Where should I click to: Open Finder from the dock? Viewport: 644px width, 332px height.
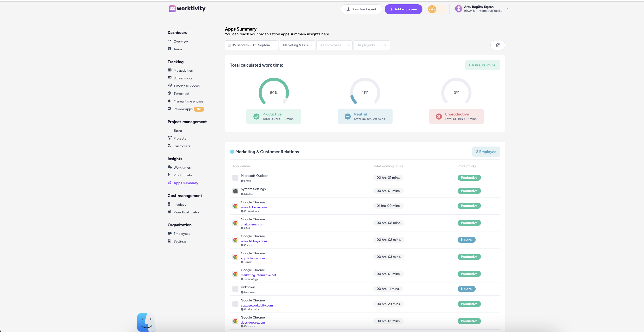pos(146,322)
